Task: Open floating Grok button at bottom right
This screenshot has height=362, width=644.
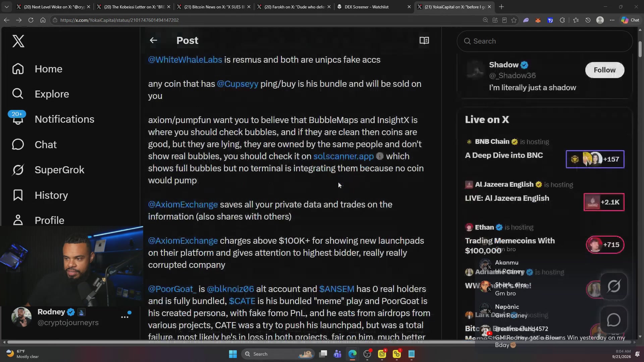Action: [x=613, y=286]
